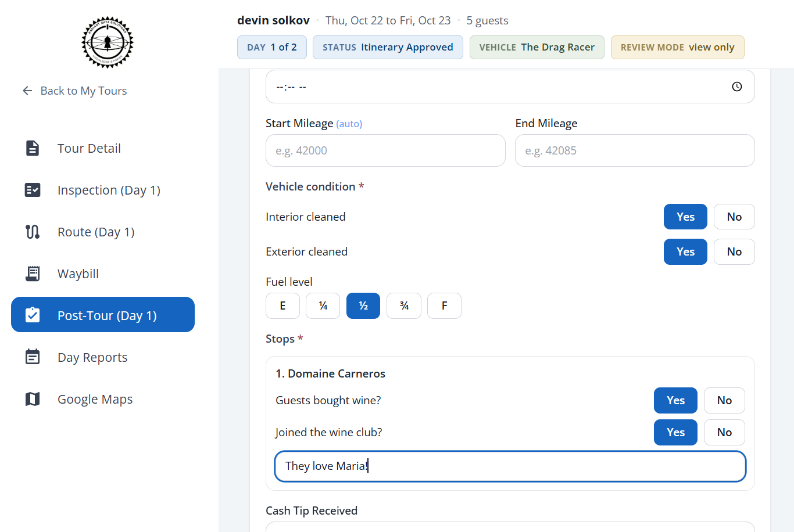794x532 pixels.
Task: Select No for Guests bought wine
Action: pos(724,400)
